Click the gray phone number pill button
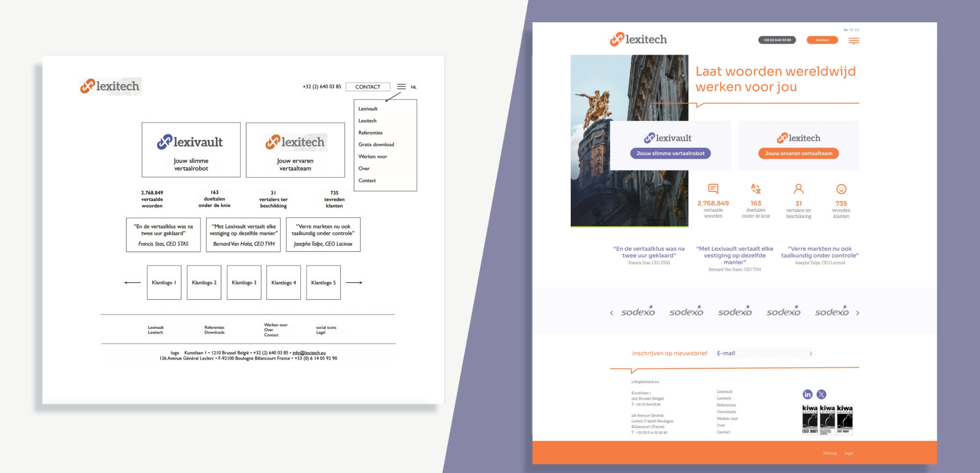 click(777, 40)
